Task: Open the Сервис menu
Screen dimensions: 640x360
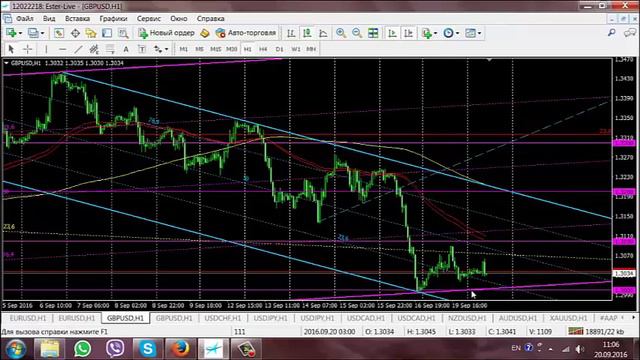Action: (149, 18)
